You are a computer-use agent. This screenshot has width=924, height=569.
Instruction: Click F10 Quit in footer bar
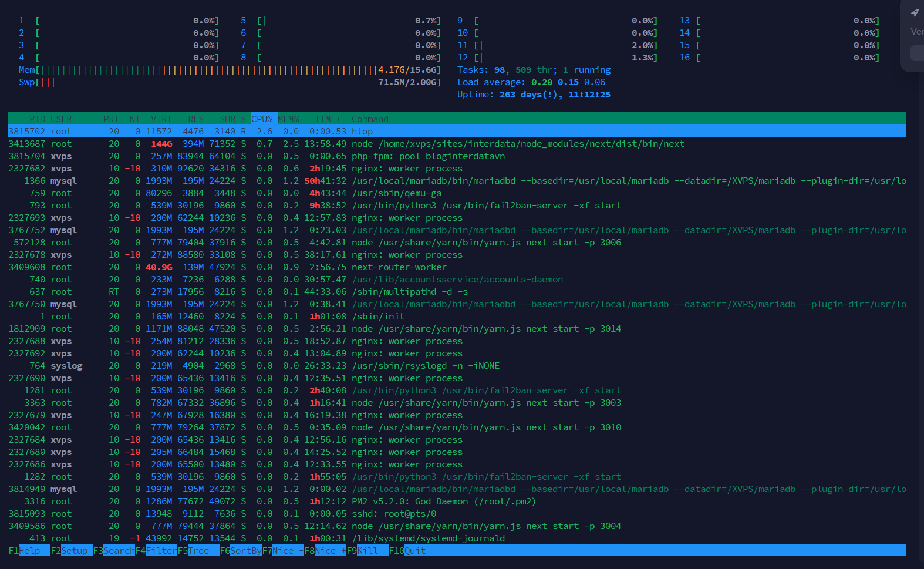(407, 550)
